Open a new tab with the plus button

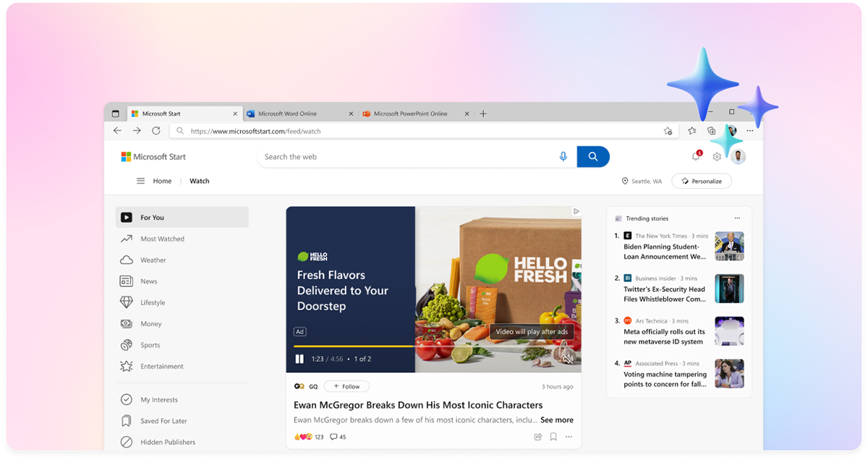(x=483, y=114)
